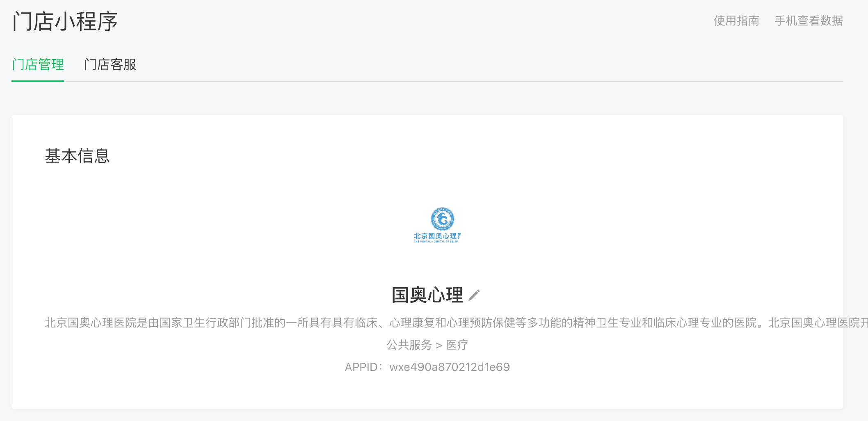Select the store name 国奥心理

click(x=427, y=295)
